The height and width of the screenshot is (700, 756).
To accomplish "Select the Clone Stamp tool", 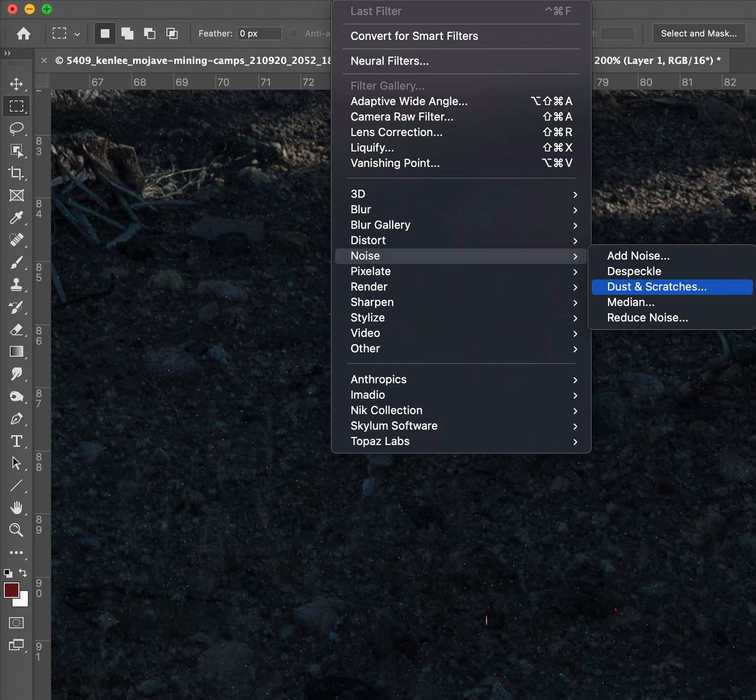I will point(17,285).
